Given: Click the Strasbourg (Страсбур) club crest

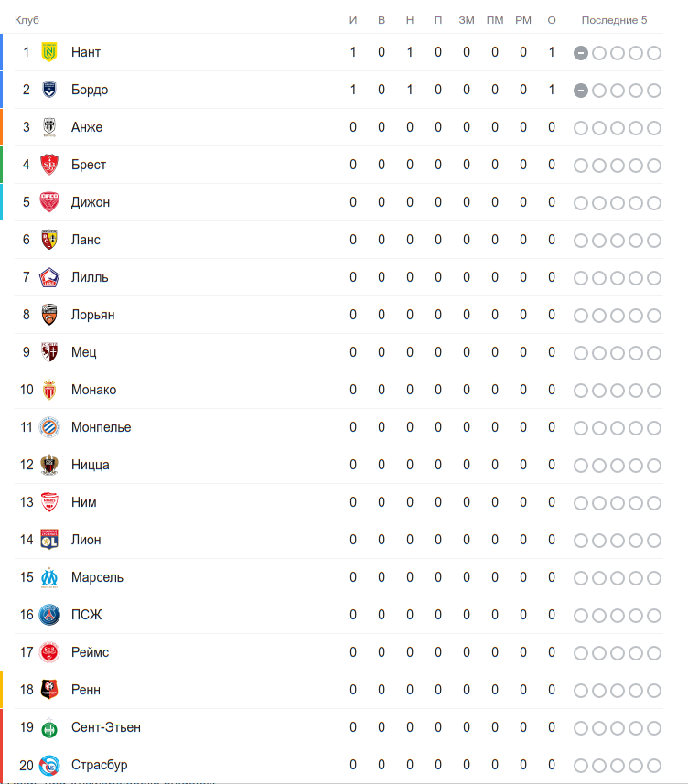Looking at the screenshot, I should tap(49, 765).
